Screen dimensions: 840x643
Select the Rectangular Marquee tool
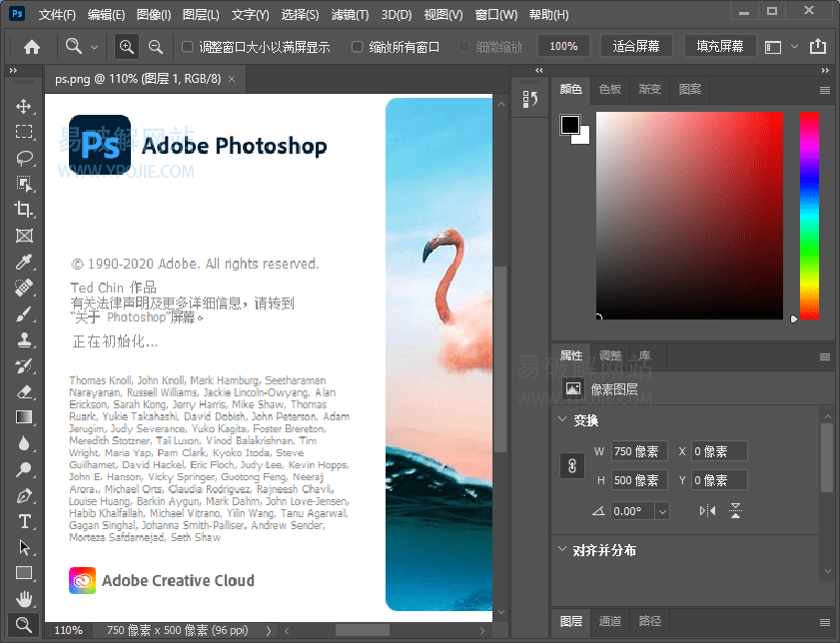click(x=24, y=132)
